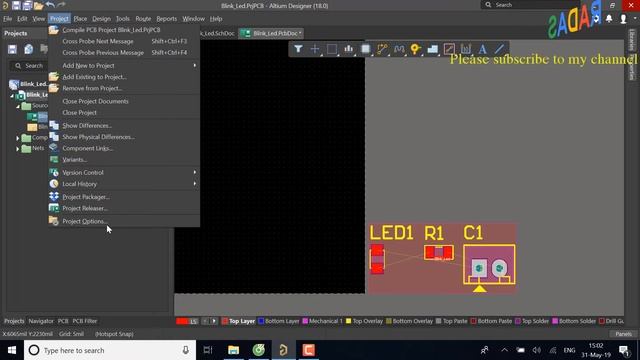Open File Explorer from the taskbar
Screen dimensions: 640x360
click(233, 350)
